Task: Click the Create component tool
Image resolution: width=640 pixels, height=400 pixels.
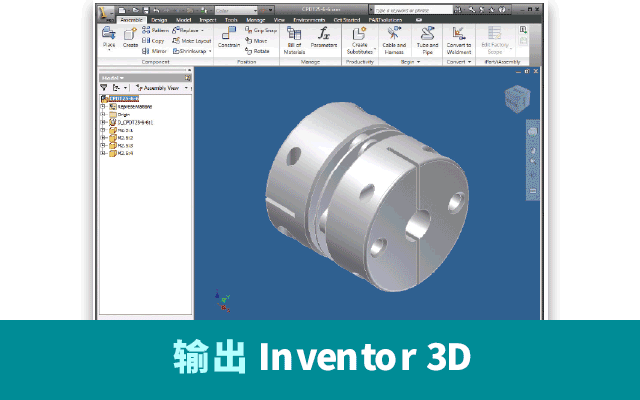Action: (130, 38)
